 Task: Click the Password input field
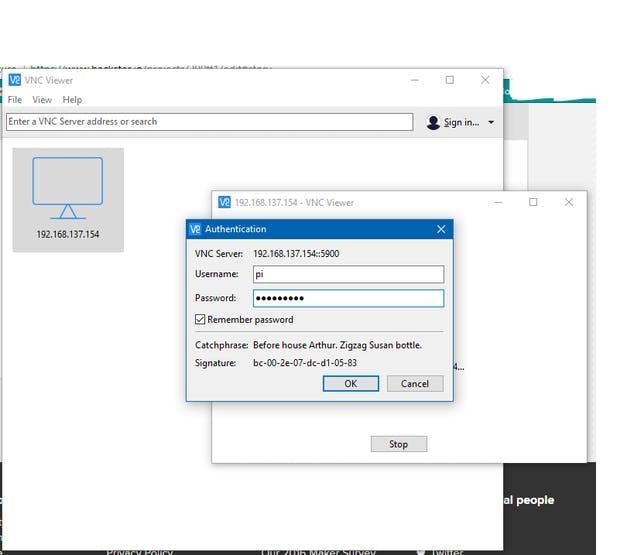point(348,298)
